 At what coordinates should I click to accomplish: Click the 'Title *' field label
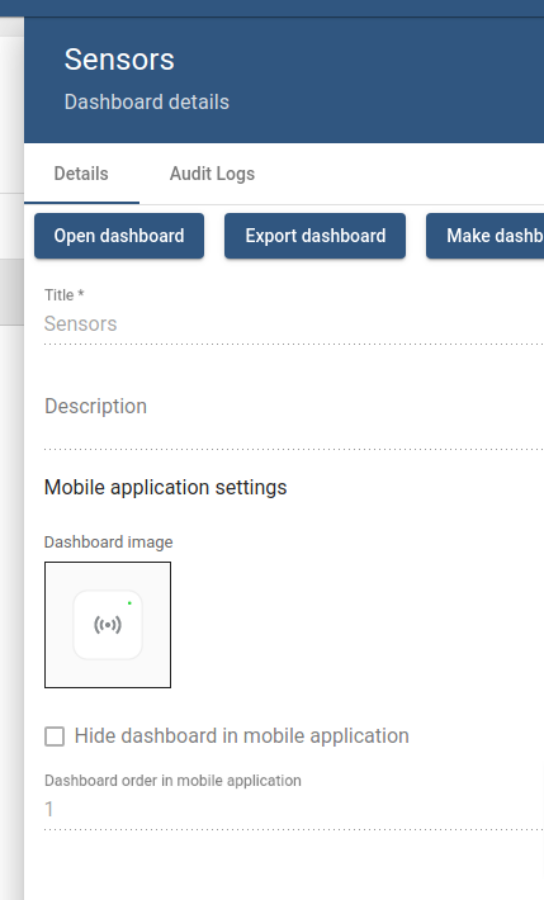[64, 295]
